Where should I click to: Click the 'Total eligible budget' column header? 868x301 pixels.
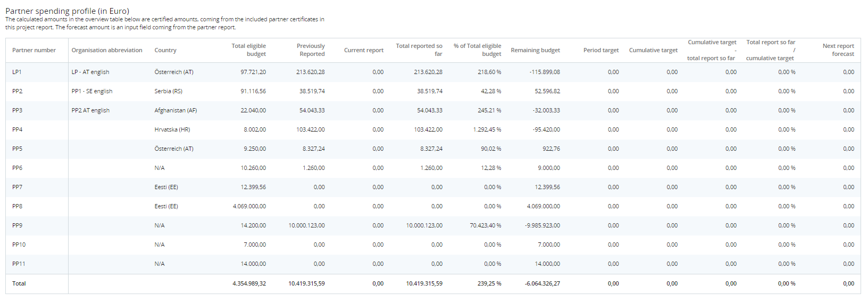click(248, 50)
